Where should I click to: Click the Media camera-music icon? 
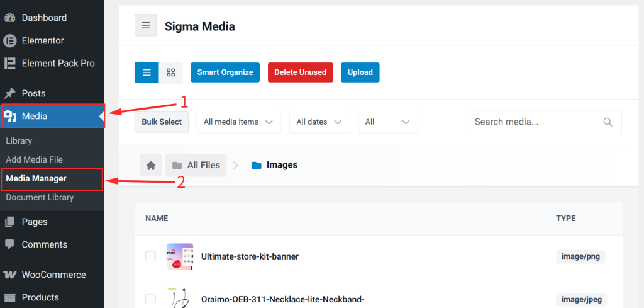pyautogui.click(x=10, y=117)
